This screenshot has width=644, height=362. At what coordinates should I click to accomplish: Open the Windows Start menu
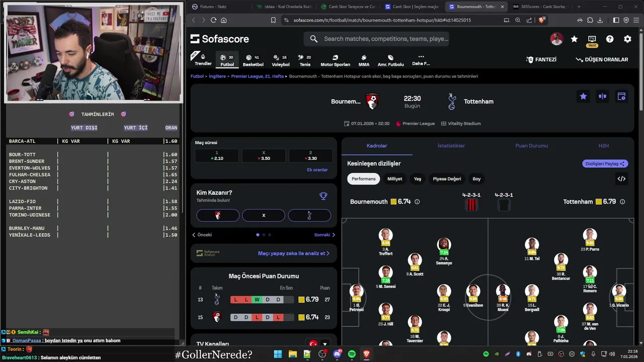278,354
